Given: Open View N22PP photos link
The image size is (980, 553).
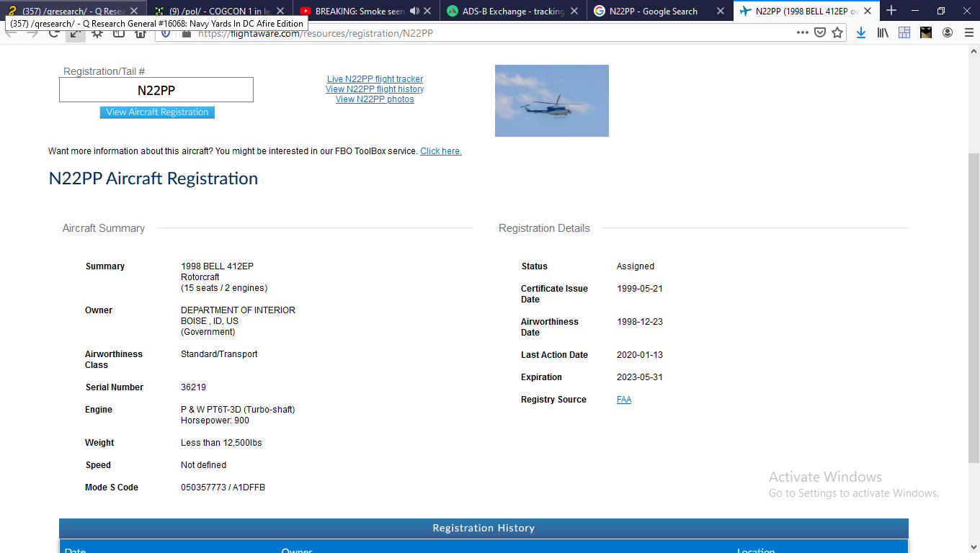Looking at the screenshot, I should click(x=375, y=99).
